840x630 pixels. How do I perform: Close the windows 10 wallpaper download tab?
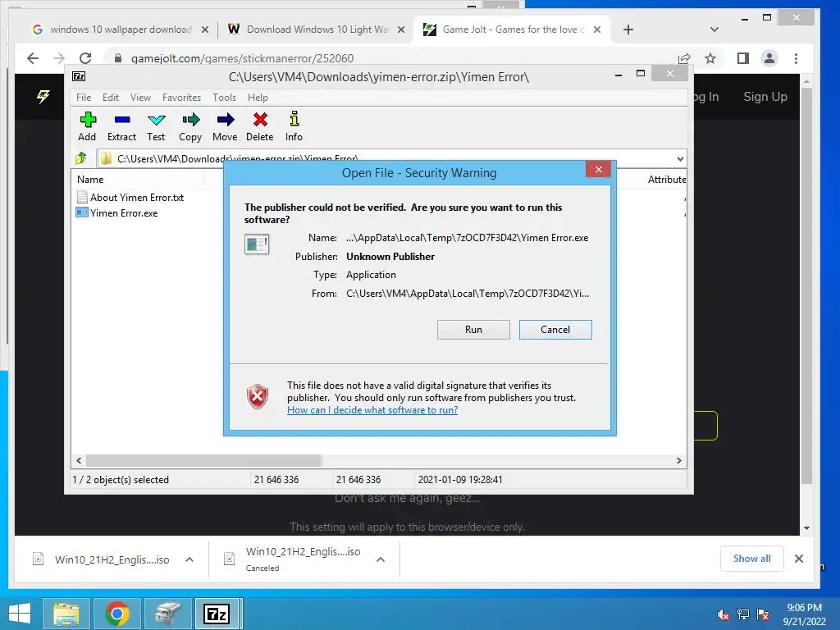204,30
